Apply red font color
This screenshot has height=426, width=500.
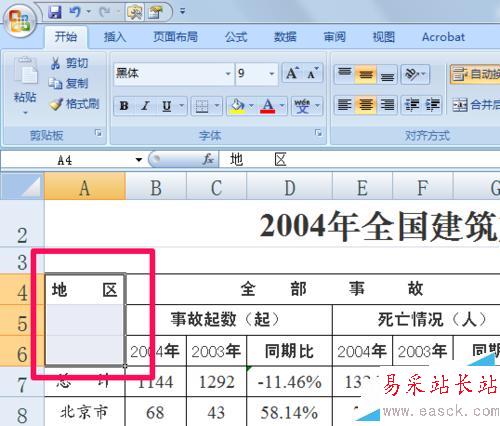(x=268, y=107)
